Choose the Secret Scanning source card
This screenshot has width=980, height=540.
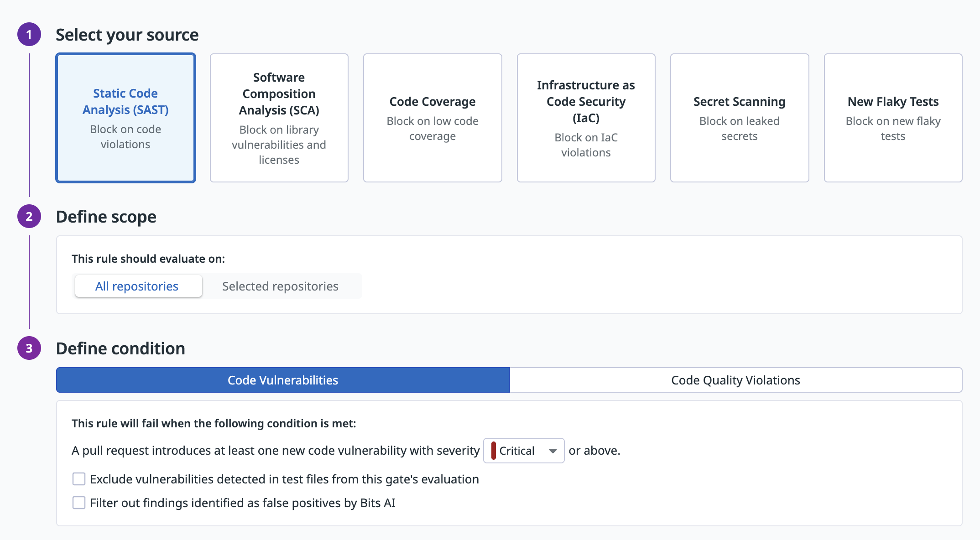pos(739,118)
